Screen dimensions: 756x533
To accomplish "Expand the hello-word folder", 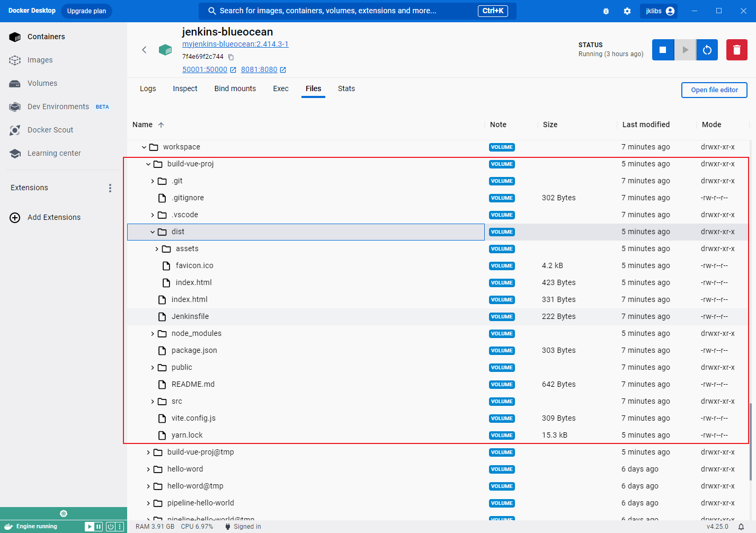I will (x=148, y=469).
